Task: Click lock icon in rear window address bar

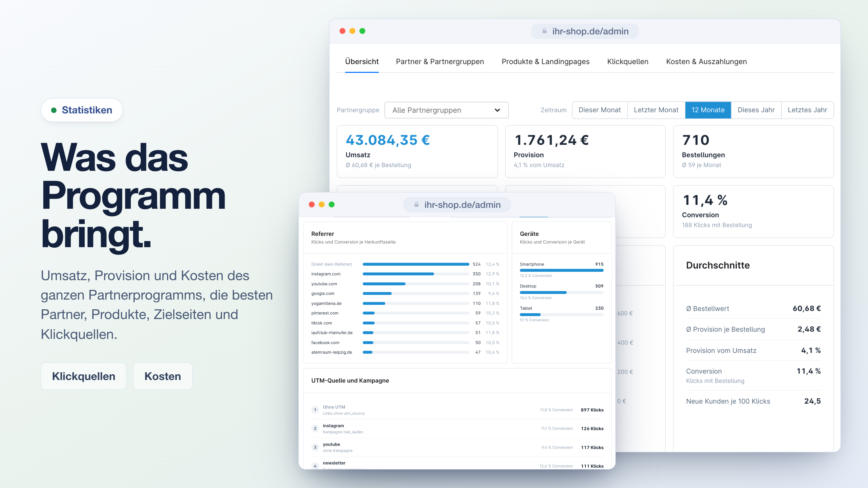Action: pos(544,31)
